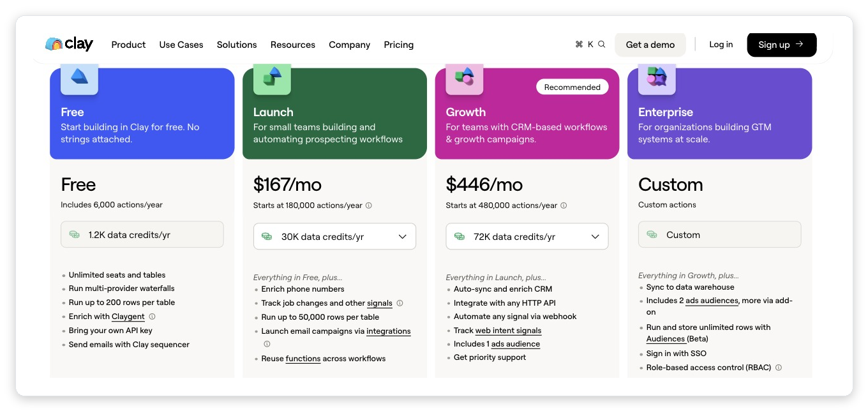868x411 pixels.
Task: Click info icon beside 180,000 actions/year
Action: pos(369,205)
